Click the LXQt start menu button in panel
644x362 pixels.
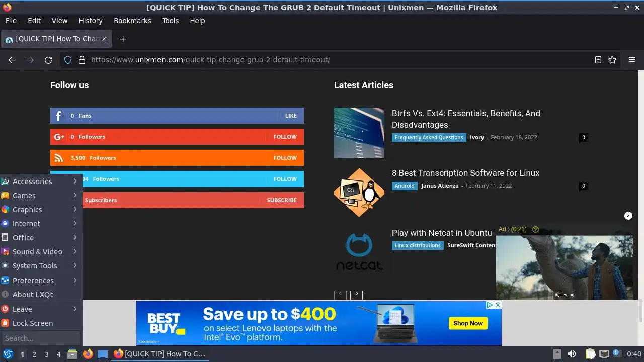(x=8, y=354)
